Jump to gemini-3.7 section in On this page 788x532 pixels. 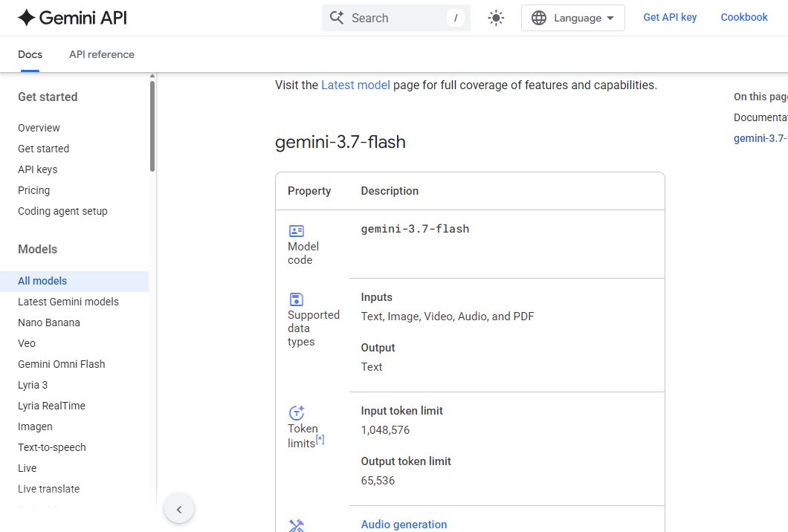(760, 138)
